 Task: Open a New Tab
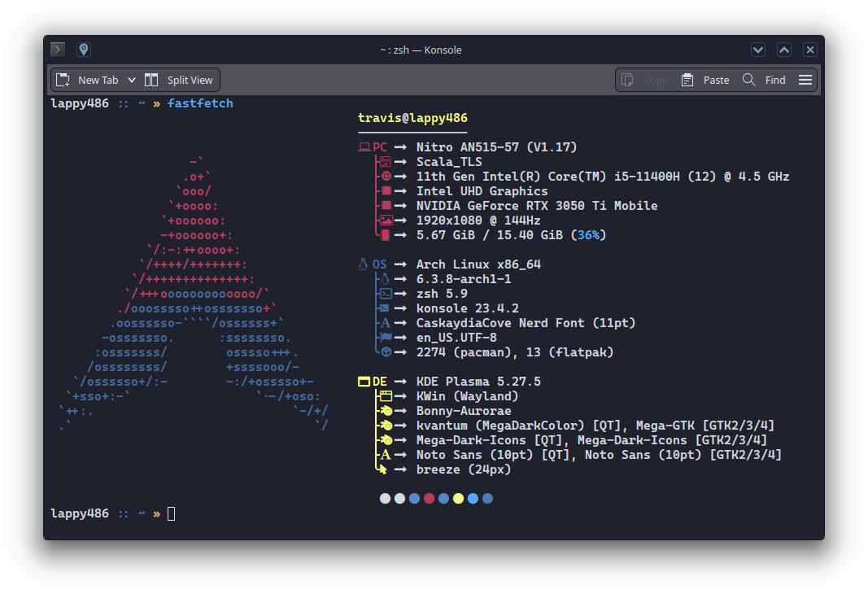88,80
